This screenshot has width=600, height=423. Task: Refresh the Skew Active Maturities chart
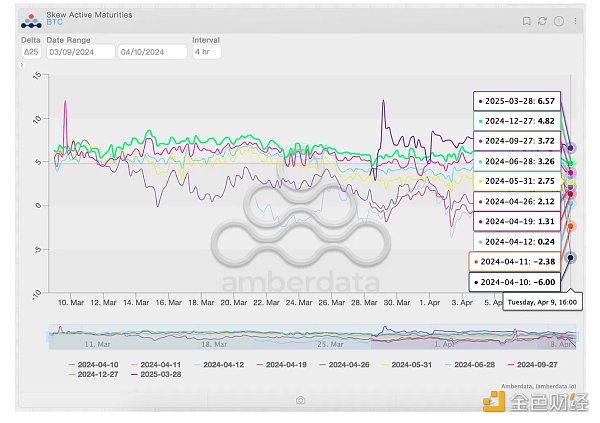[x=542, y=21]
